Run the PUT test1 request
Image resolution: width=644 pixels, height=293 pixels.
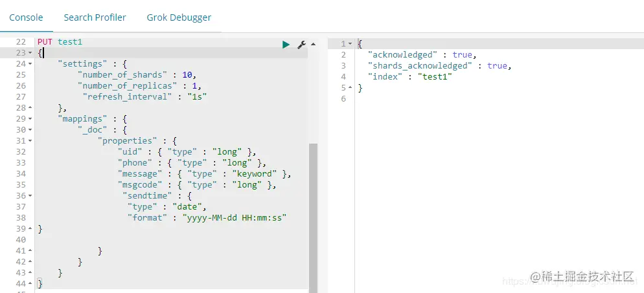[x=286, y=45]
